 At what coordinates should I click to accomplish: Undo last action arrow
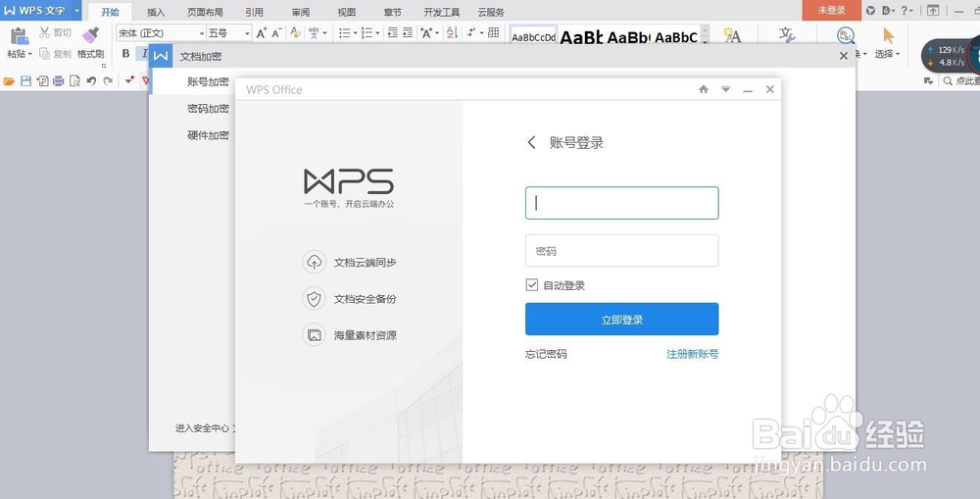[92, 80]
